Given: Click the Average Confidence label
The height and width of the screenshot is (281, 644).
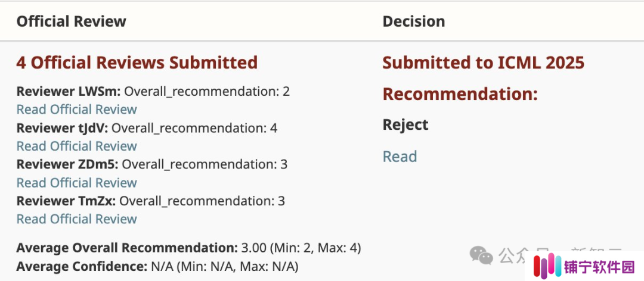Looking at the screenshot, I should 82,267.
